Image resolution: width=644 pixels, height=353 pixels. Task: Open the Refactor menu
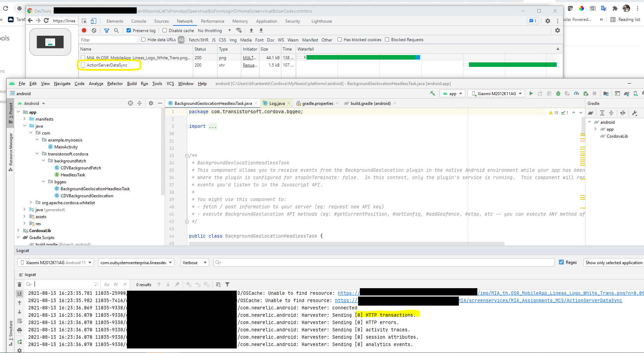coord(115,84)
